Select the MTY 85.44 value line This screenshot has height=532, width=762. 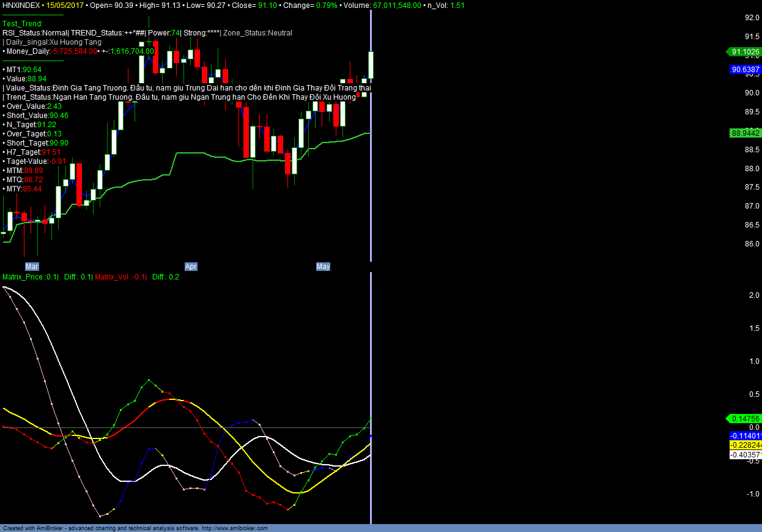(24, 189)
